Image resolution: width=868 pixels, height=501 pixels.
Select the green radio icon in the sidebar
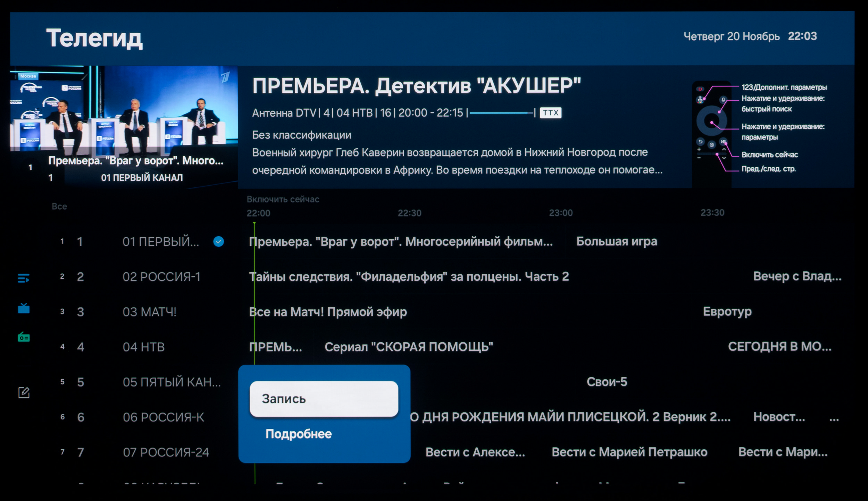[24, 337]
